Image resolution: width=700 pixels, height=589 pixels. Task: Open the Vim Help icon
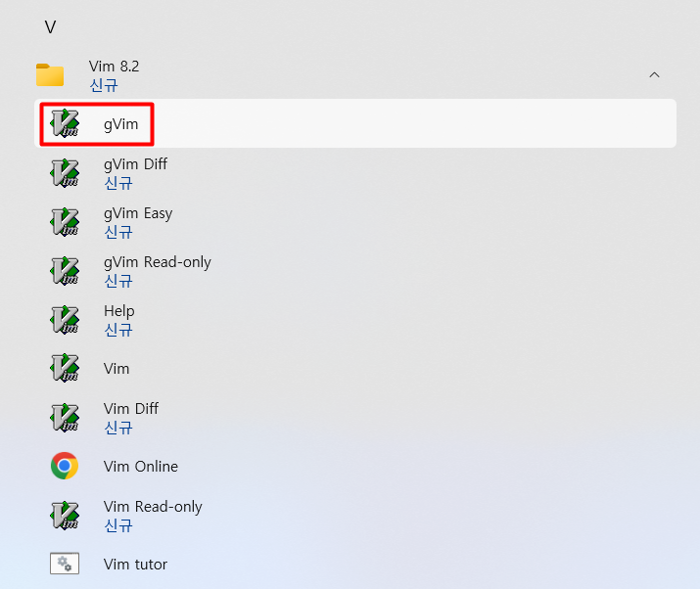coord(65,320)
